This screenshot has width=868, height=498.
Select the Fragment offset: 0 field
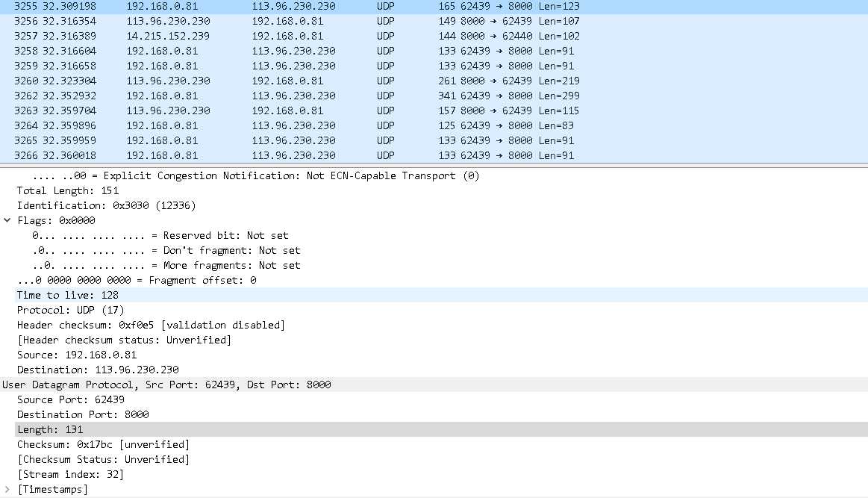coord(137,280)
